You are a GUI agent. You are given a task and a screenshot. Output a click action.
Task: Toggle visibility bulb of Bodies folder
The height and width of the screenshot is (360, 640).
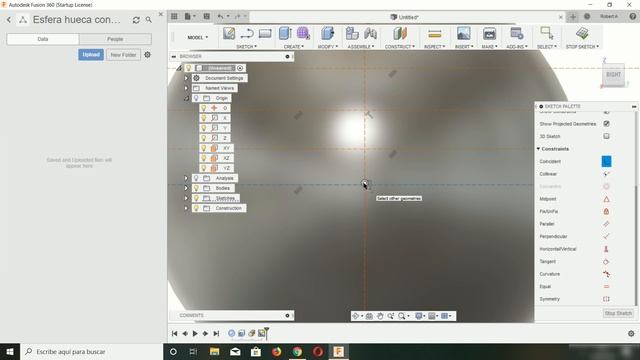[x=196, y=188]
